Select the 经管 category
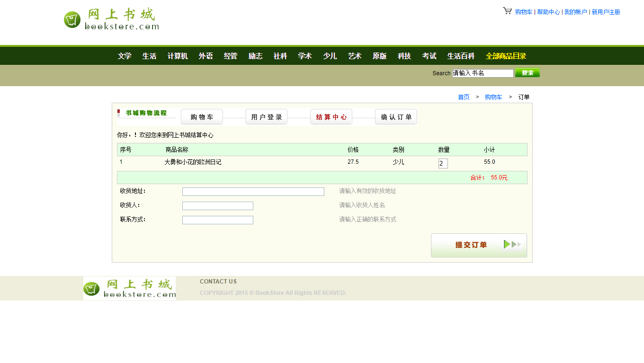644x363 pixels. pos(231,56)
